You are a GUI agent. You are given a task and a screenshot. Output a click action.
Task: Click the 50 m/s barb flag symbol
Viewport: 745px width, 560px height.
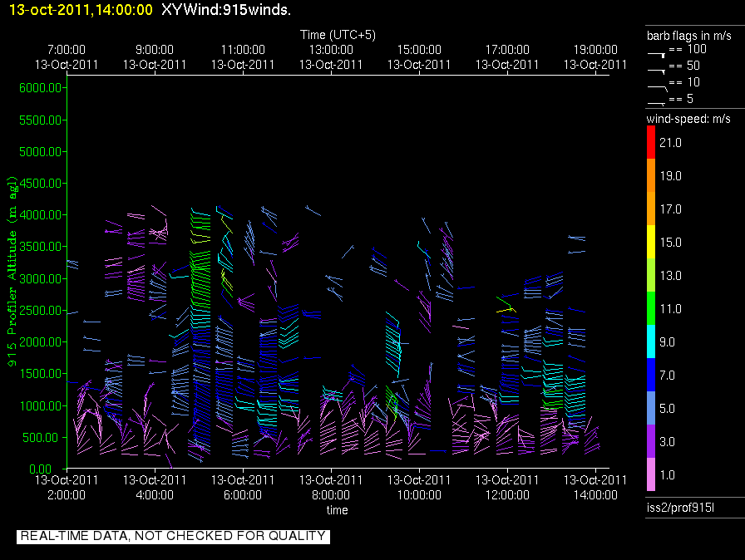tap(656, 71)
